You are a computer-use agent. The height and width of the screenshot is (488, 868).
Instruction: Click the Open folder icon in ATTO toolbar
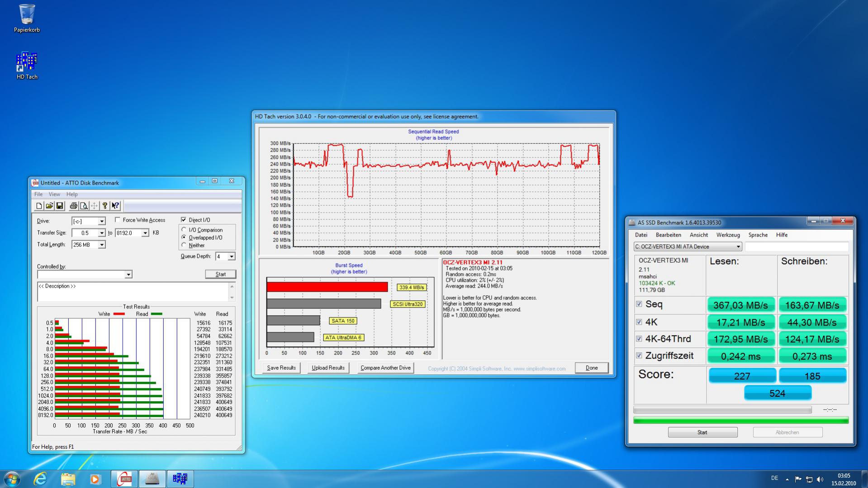click(49, 206)
